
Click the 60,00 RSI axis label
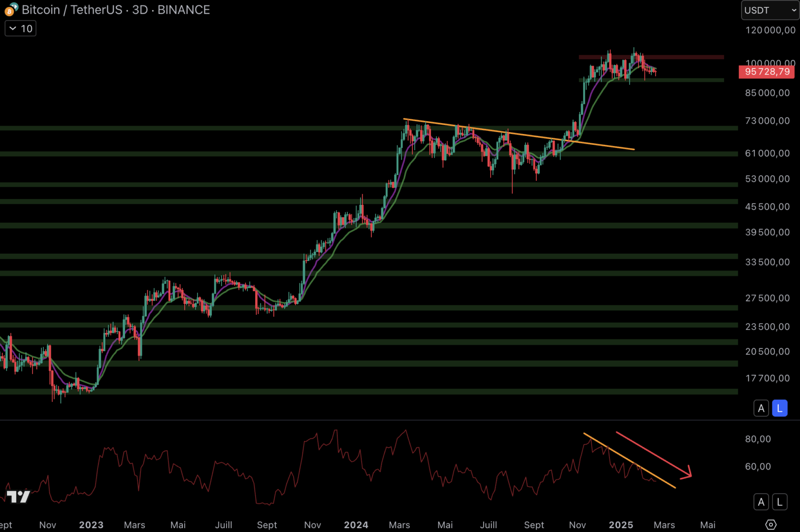(758, 466)
